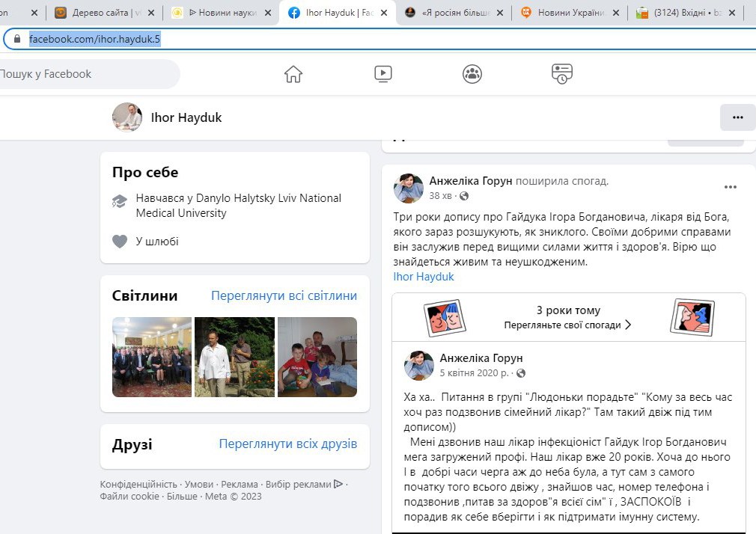
Task: Go to Facebook Home icon
Action: [293, 74]
